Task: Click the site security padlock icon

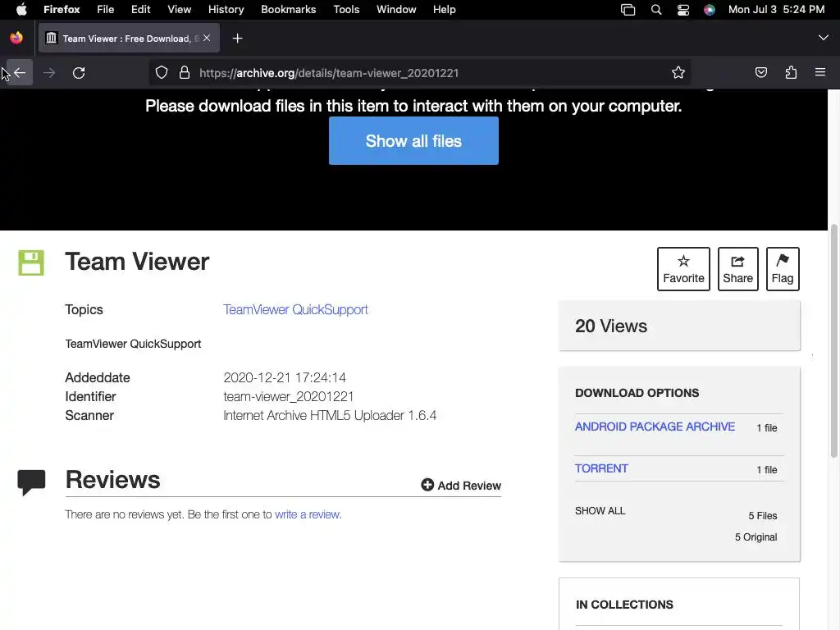Action: pos(185,73)
